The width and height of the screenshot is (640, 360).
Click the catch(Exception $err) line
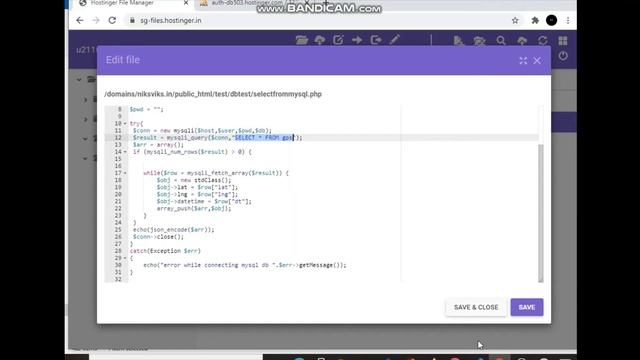coord(165,251)
